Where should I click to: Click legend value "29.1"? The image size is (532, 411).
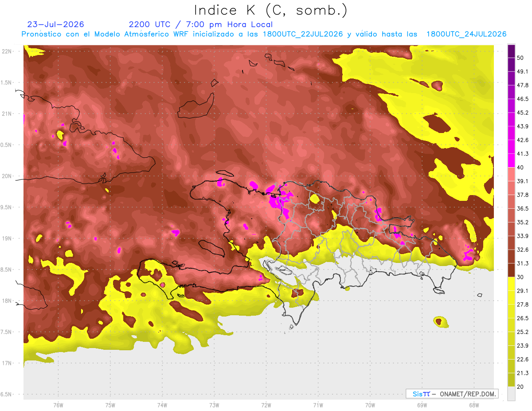tap(522, 290)
